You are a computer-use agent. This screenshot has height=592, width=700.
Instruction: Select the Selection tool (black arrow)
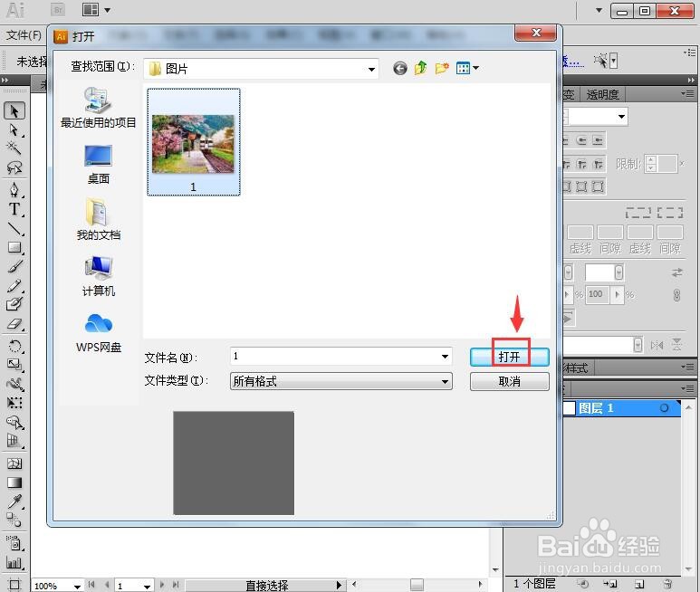tap(14, 110)
